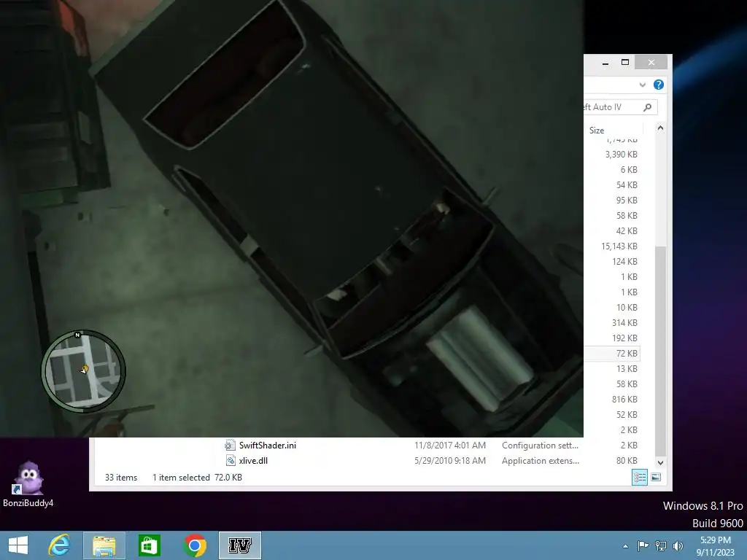Switch to details view icon
This screenshot has width=747, height=560.
(x=639, y=477)
